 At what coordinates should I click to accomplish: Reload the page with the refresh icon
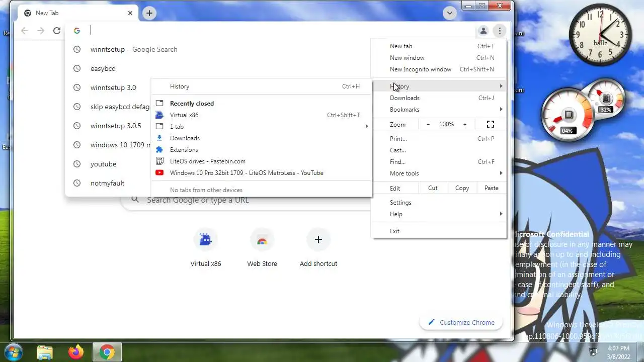pos(57,31)
